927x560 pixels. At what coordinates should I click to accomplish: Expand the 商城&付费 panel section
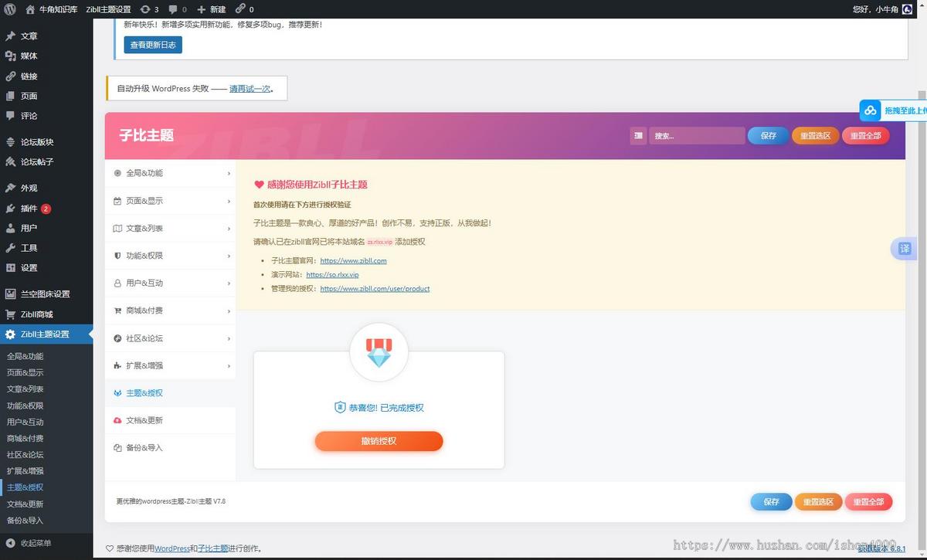click(x=170, y=311)
